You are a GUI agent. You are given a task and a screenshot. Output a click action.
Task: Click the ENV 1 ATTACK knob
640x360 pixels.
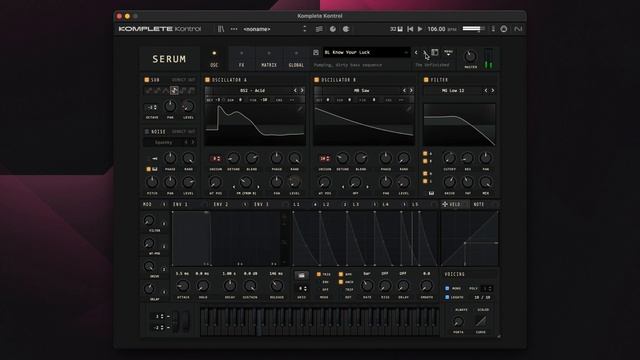pyautogui.click(x=183, y=286)
